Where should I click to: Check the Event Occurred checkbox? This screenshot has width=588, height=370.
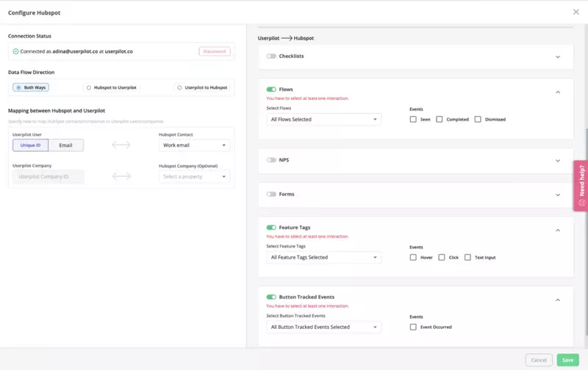coord(413,327)
